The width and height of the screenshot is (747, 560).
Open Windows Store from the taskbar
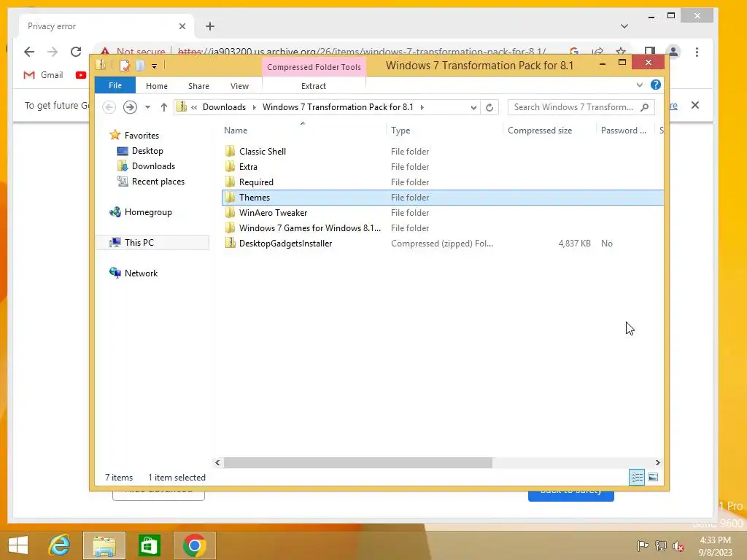(149, 545)
